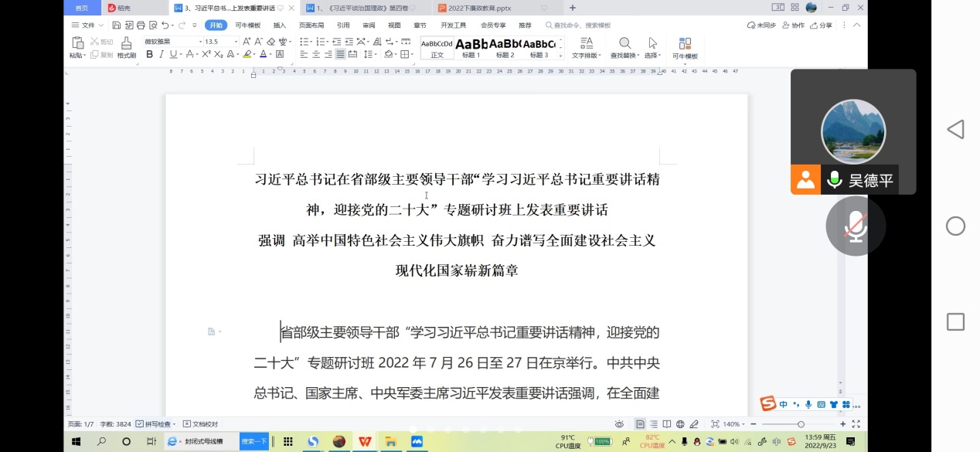Image resolution: width=980 pixels, height=452 pixels.
Task: Toggle bold formatting in the ribbon
Action: 149,54
